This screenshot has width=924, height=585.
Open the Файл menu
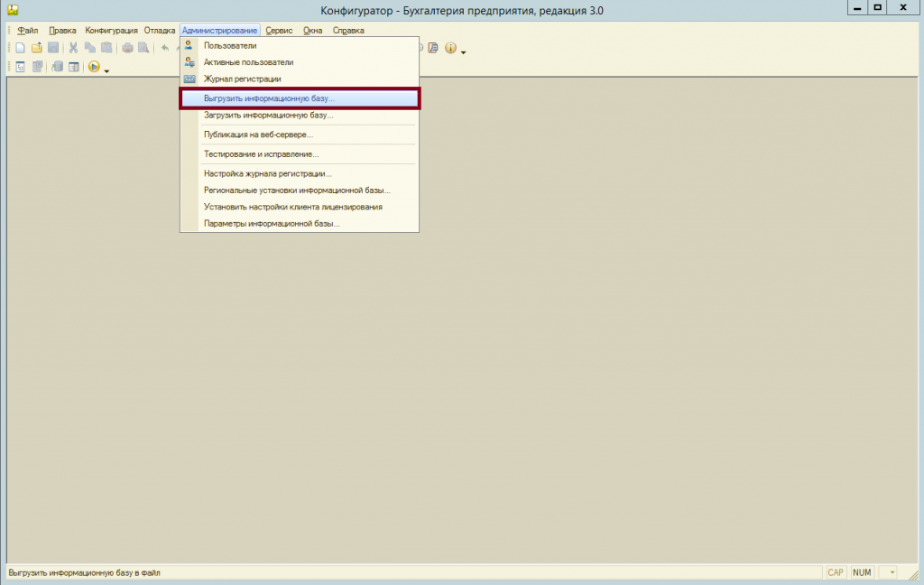point(28,31)
